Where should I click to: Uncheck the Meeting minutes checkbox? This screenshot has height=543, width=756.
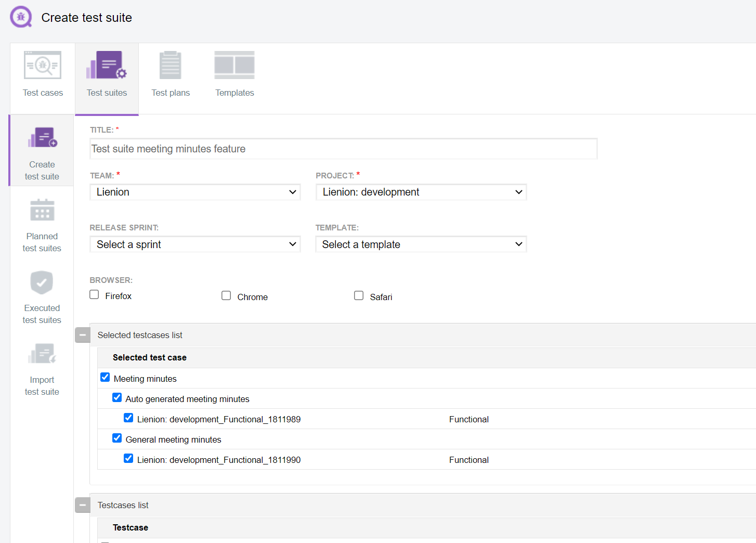(x=105, y=378)
